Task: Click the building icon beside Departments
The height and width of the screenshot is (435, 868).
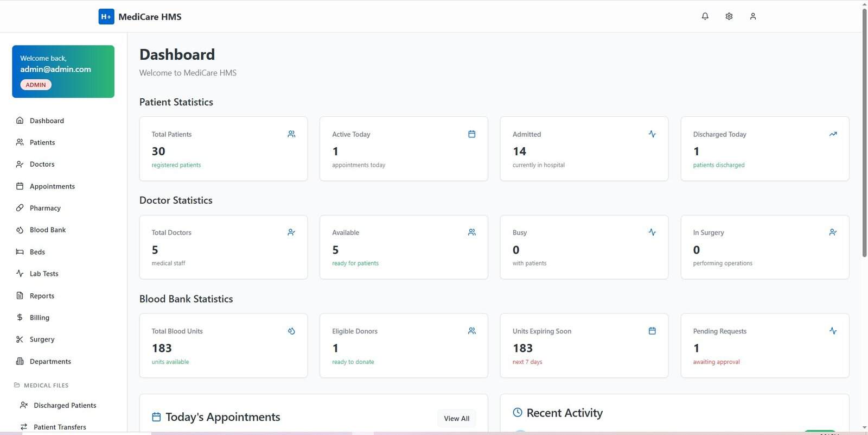Action: [x=20, y=361]
